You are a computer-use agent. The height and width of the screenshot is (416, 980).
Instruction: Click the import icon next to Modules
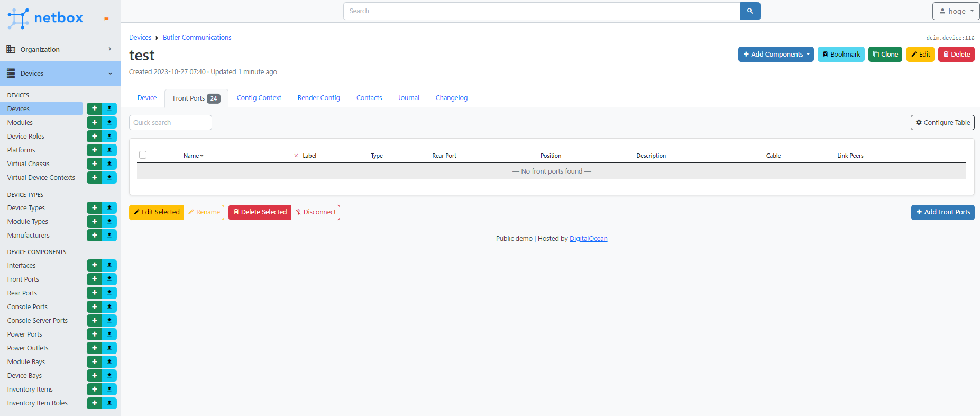[109, 122]
